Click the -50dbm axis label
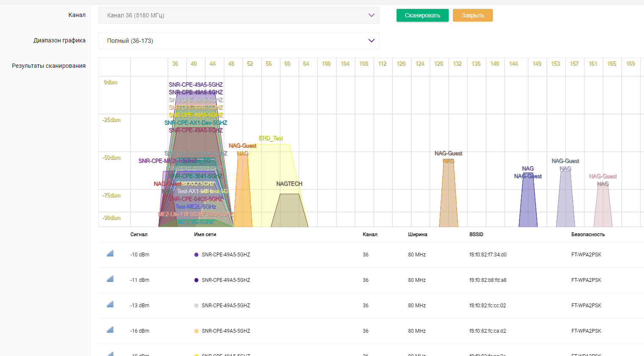The width and height of the screenshot is (644, 356). pos(111,158)
